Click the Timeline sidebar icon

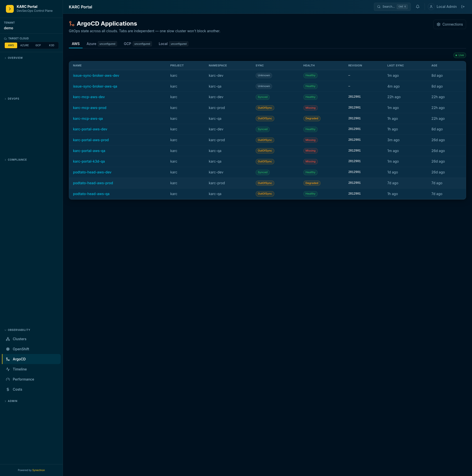click(x=8, y=369)
